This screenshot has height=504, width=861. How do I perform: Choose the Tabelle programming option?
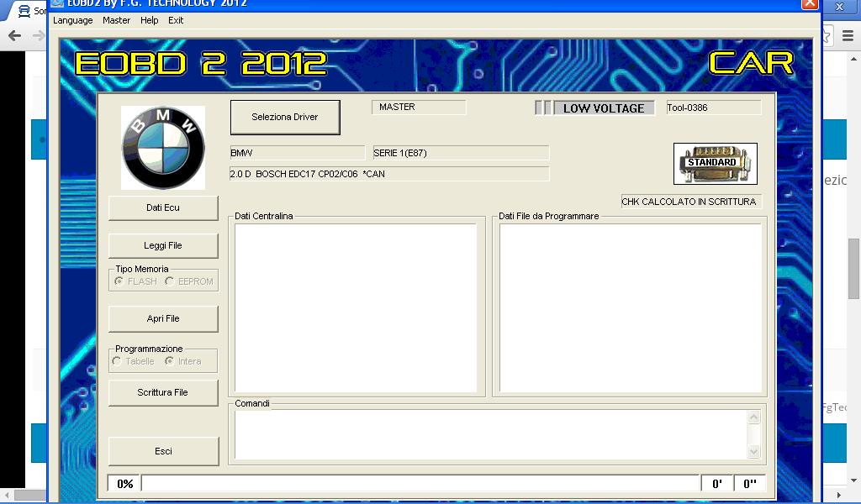coord(116,361)
